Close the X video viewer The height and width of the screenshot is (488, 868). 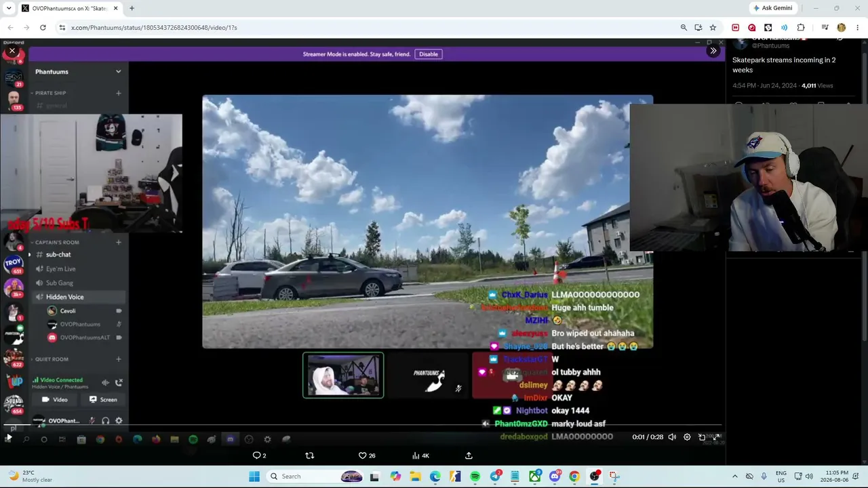point(12,51)
